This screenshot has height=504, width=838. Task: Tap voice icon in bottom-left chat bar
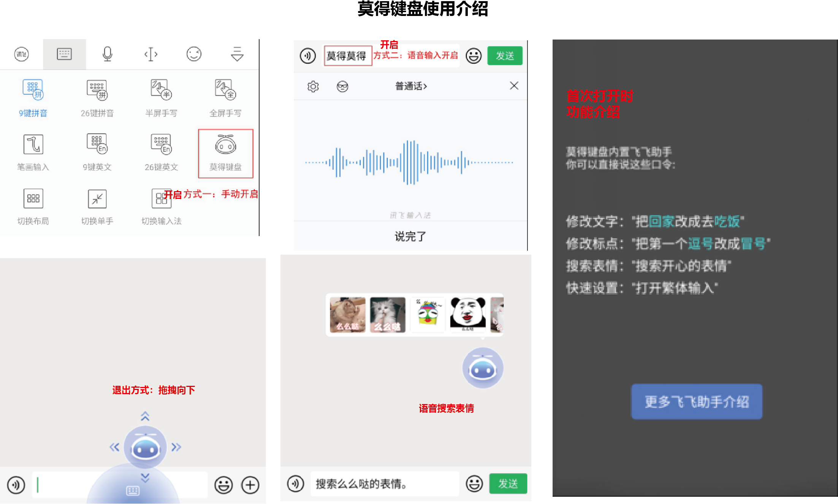pos(16,485)
